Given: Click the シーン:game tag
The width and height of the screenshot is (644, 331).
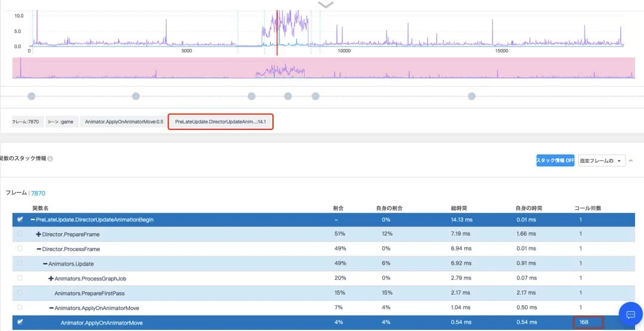Looking at the screenshot, I should [62, 122].
